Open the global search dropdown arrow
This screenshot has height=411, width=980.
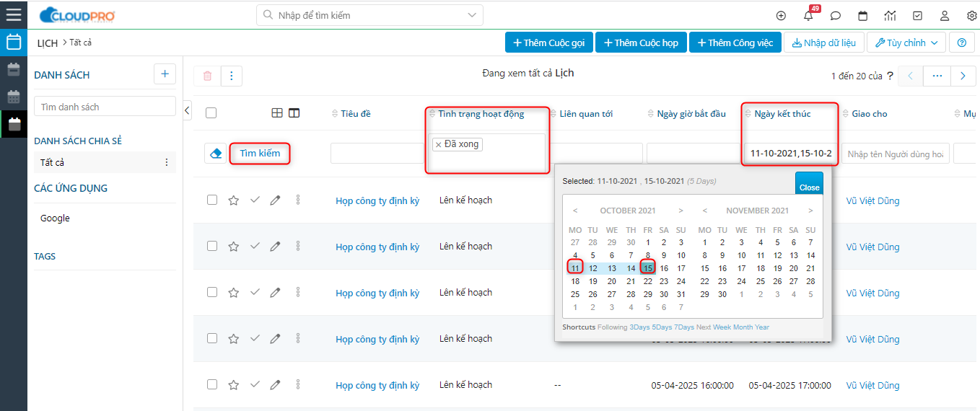click(473, 14)
